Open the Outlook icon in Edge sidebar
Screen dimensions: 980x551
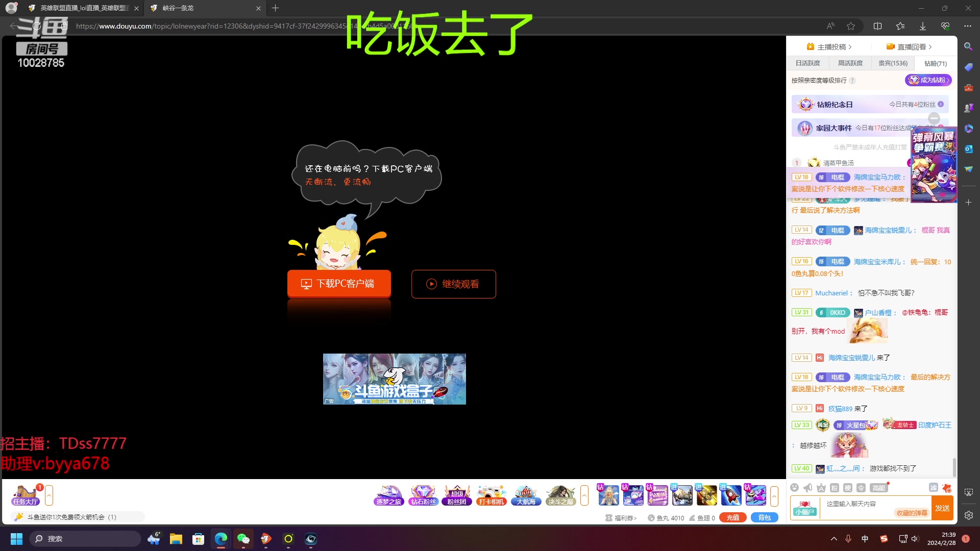click(x=968, y=149)
